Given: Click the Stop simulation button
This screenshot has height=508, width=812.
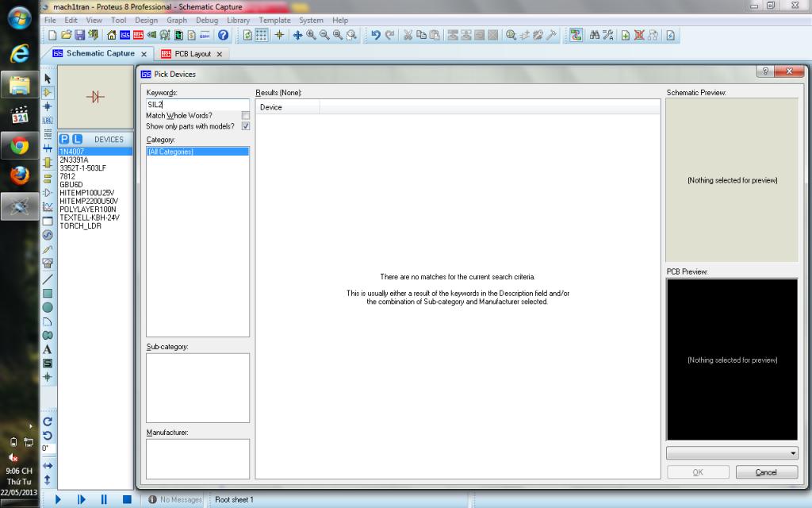Looking at the screenshot, I should (126, 499).
